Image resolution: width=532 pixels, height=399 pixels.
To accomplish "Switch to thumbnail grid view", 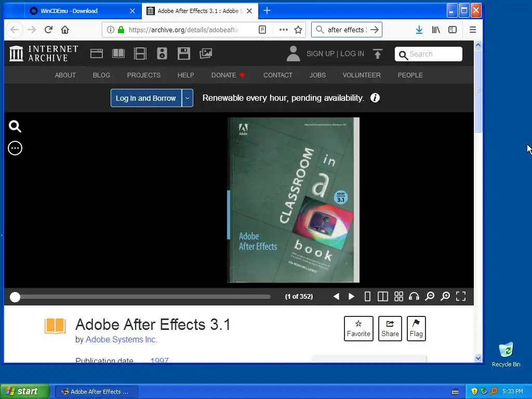I will tap(398, 297).
